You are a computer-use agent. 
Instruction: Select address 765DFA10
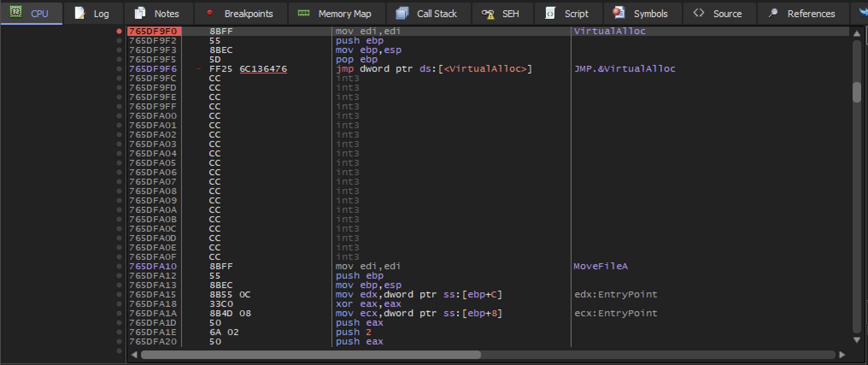tap(153, 266)
